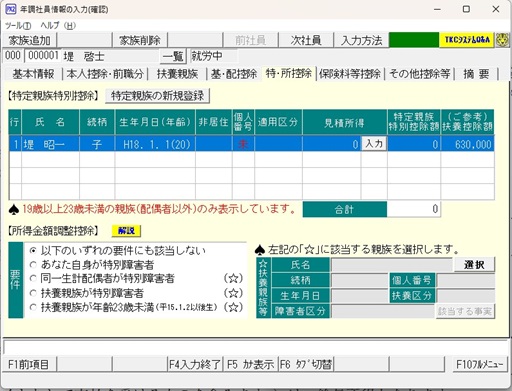Click the 扶養区分 field
The image size is (512, 391).
pyautogui.click(x=466, y=296)
